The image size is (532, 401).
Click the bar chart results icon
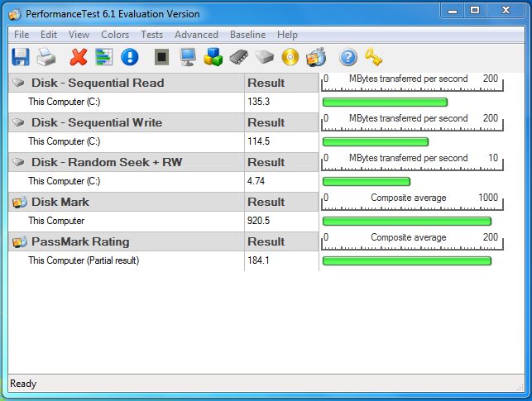click(x=103, y=56)
